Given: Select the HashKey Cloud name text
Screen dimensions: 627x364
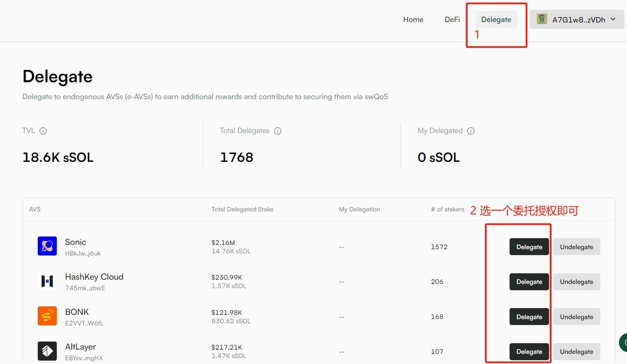Looking at the screenshot, I should [94, 277].
